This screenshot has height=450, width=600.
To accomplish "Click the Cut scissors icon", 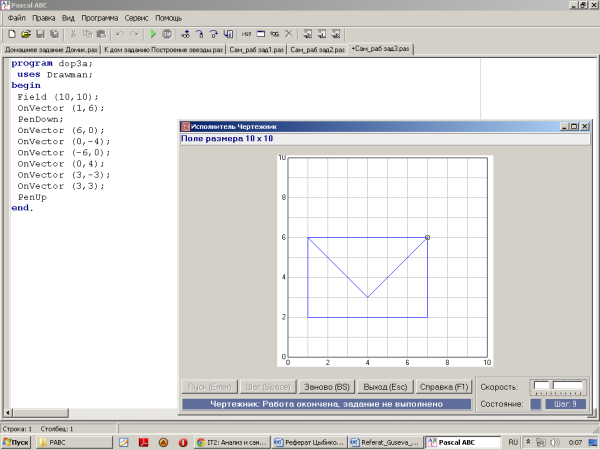I will click(72, 33).
